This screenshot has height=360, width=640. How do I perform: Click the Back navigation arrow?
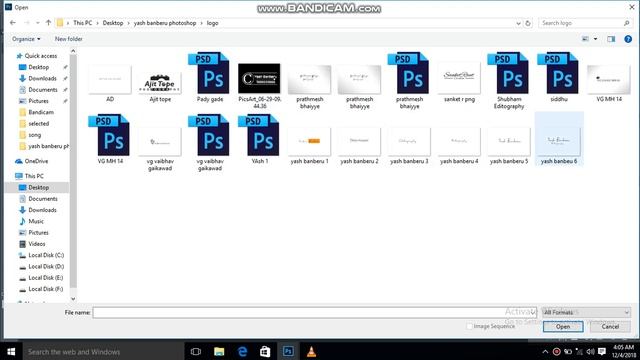[x=13, y=23]
